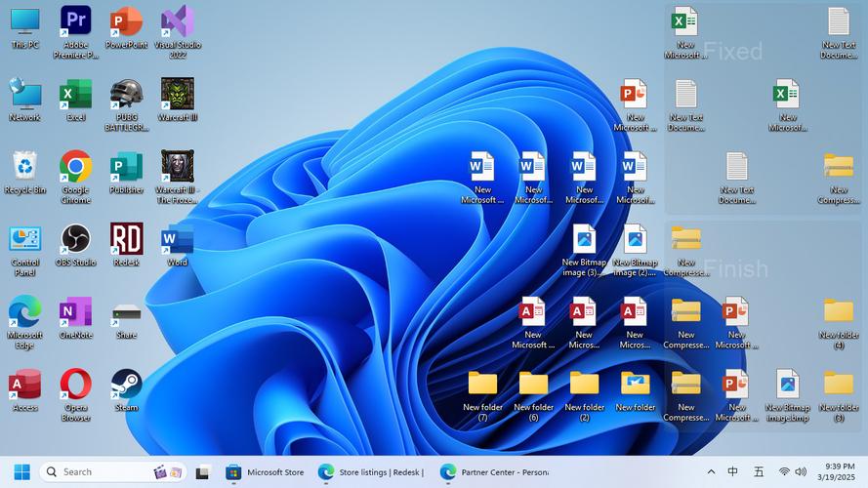Open the volume speaker tray icon
Image resolution: width=868 pixels, height=488 pixels.
(801, 472)
